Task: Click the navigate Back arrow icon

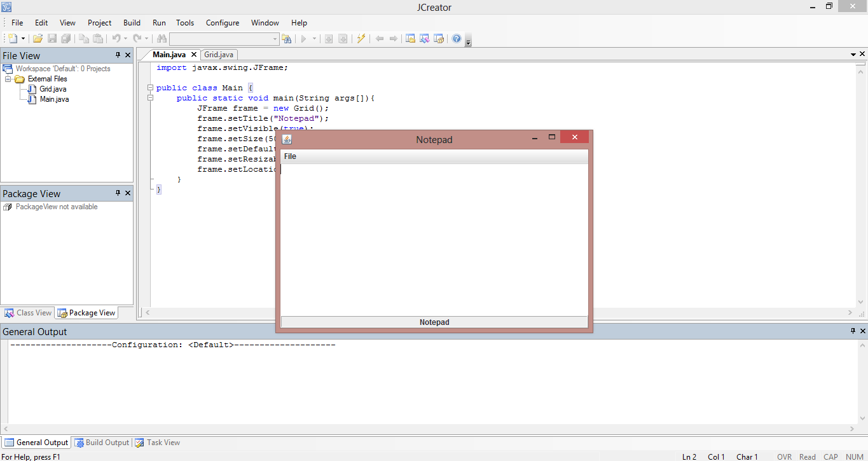Action: [380, 39]
